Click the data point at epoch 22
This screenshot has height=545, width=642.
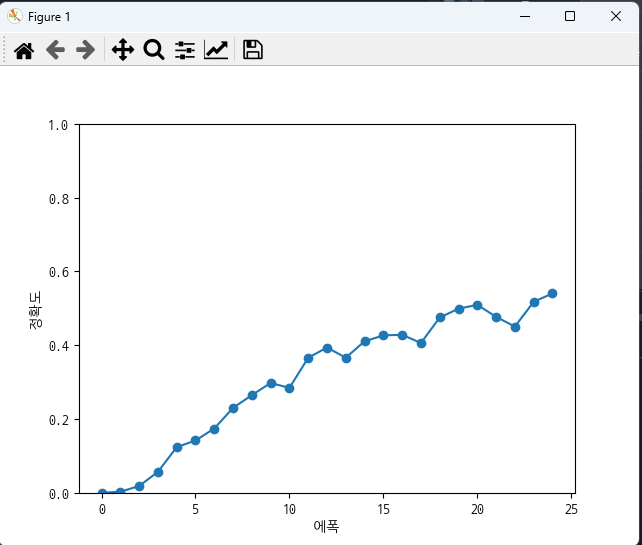pos(515,327)
